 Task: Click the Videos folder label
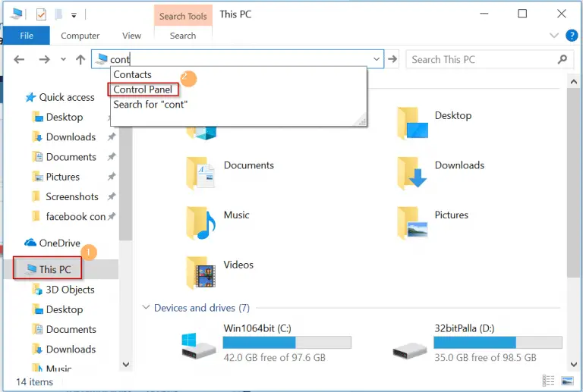(238, 265)
